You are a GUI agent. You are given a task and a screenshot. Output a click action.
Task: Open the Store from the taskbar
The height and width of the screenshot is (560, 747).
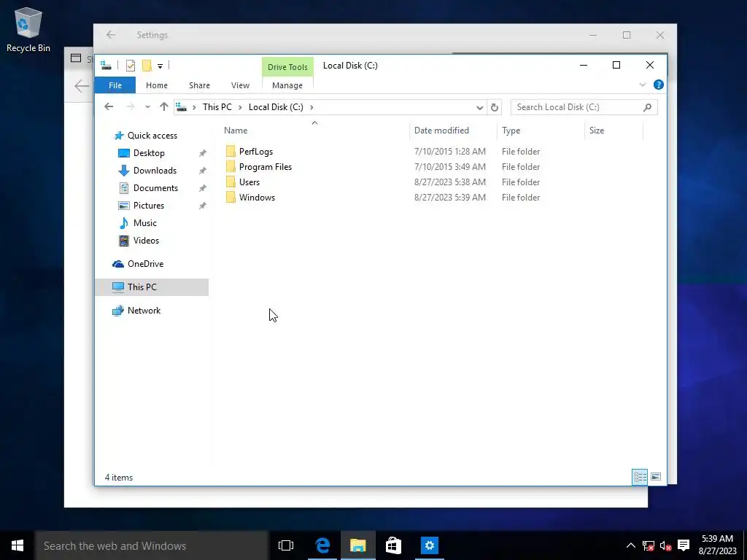[393, 545]
